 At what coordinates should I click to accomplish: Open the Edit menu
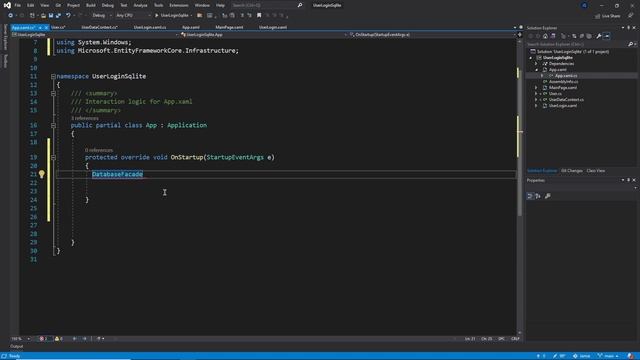(x=31, y=5)
